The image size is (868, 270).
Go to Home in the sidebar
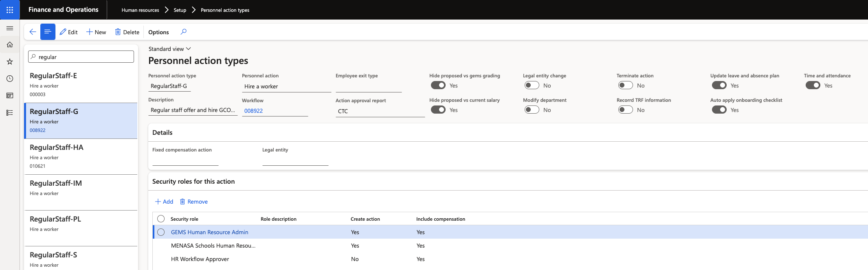coord(10,45)
